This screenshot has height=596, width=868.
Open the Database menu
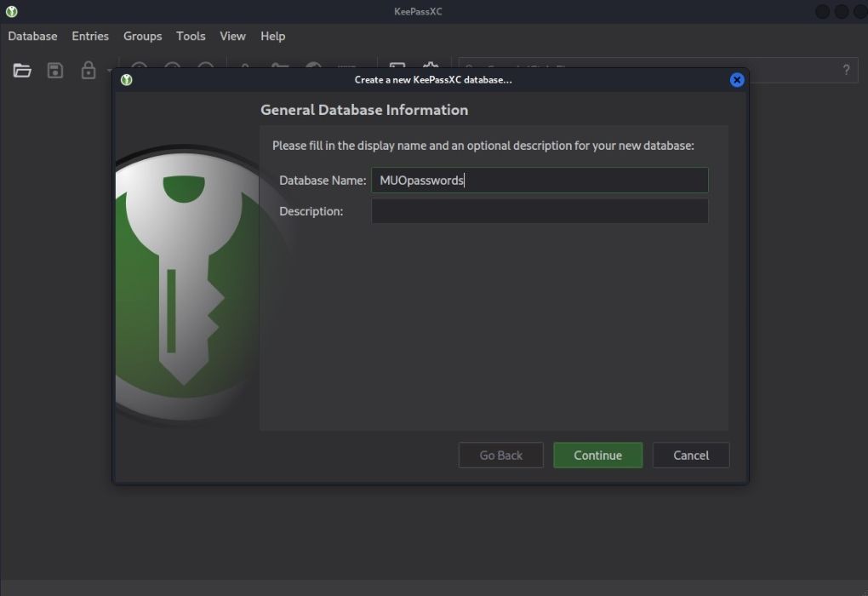[x=32, y=36]
